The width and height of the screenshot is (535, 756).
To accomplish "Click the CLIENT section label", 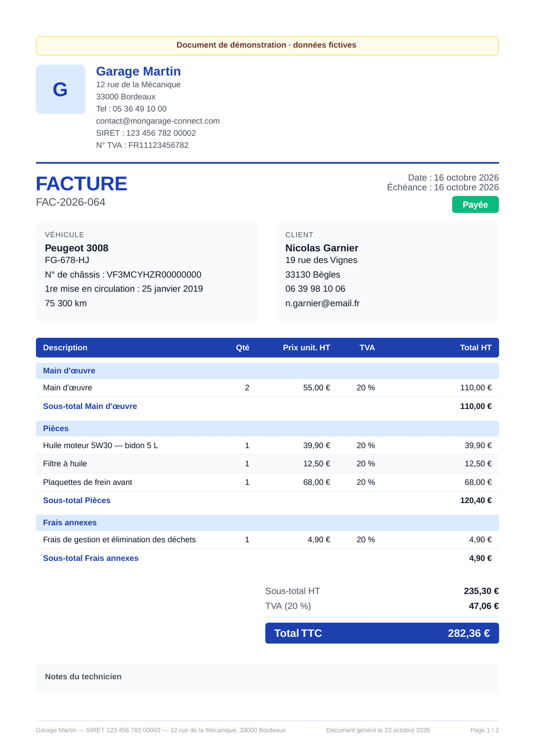I will (x=299, y=235).
